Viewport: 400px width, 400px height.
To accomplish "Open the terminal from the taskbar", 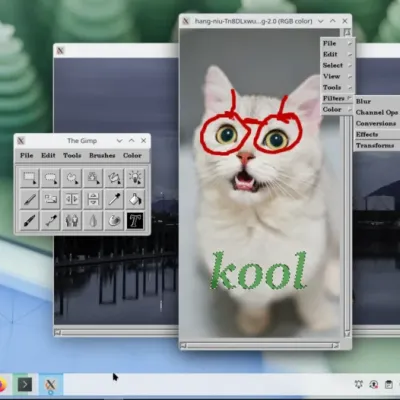I will [x=25, y=385].
